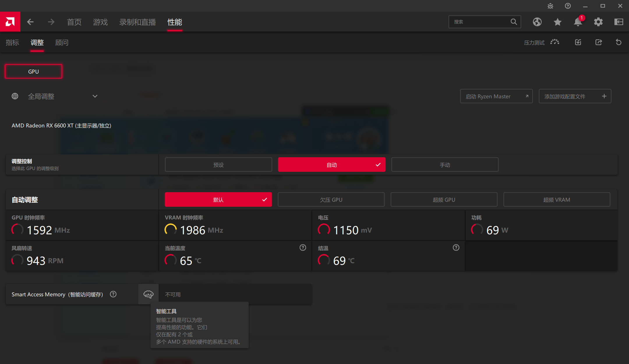Click help icon for 当前温度
Image resolution: width=629 pixels, height=364 pixels.
(x=303, y=248)
